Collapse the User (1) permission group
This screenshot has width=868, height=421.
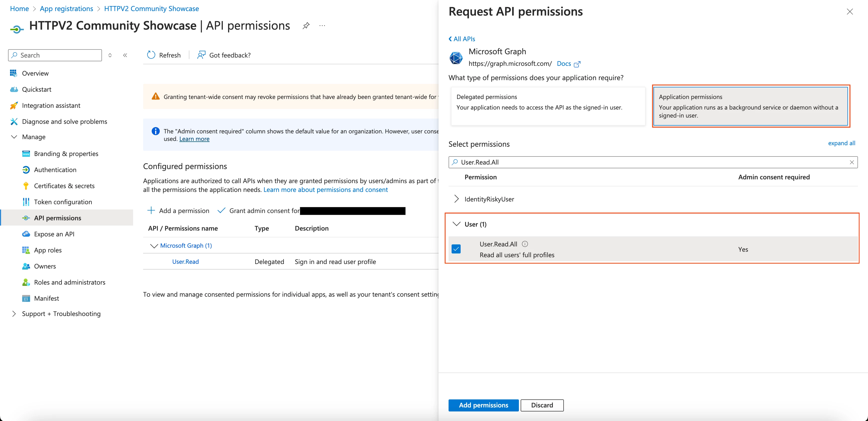457,224
